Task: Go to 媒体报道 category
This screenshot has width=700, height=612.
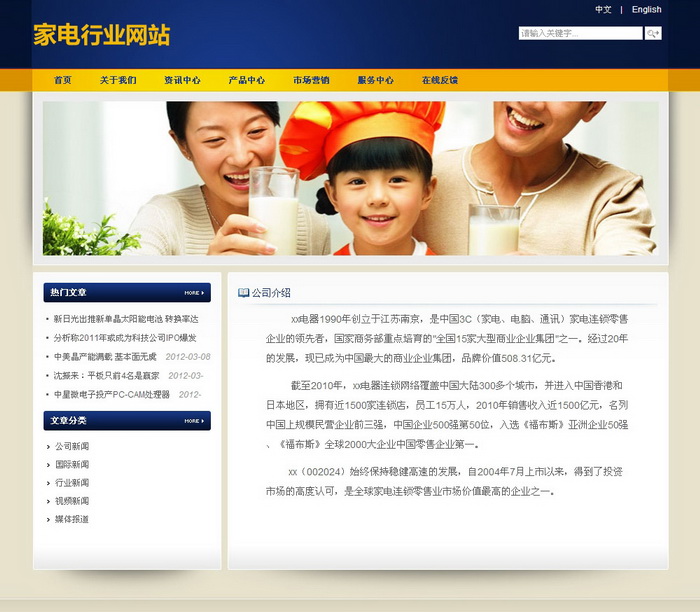Action: coord(72,519)
